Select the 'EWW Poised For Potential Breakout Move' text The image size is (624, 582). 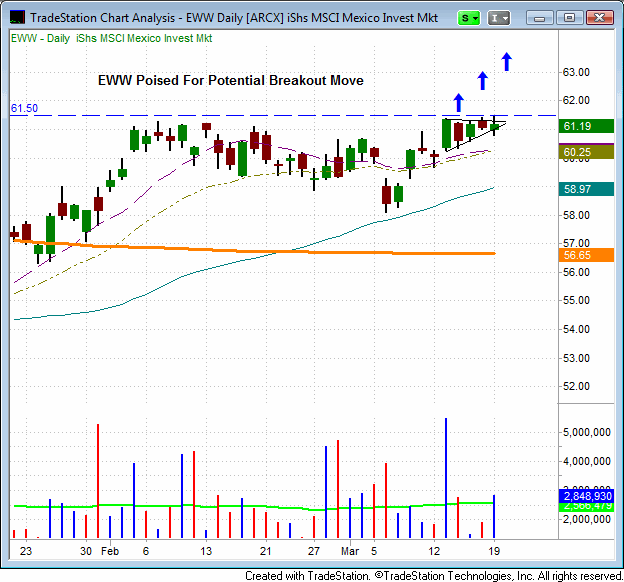(230, 80)
